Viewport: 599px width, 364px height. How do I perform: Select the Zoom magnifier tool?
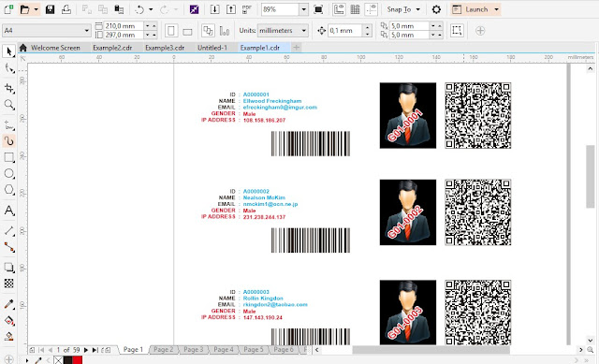point(9,105)
